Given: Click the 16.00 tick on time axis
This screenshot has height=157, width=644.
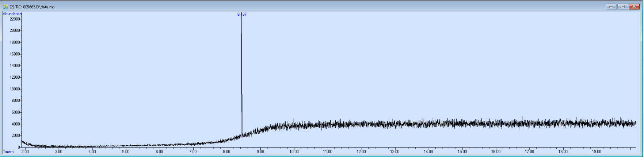Looking at the screenshot, I should coord(496,152).
